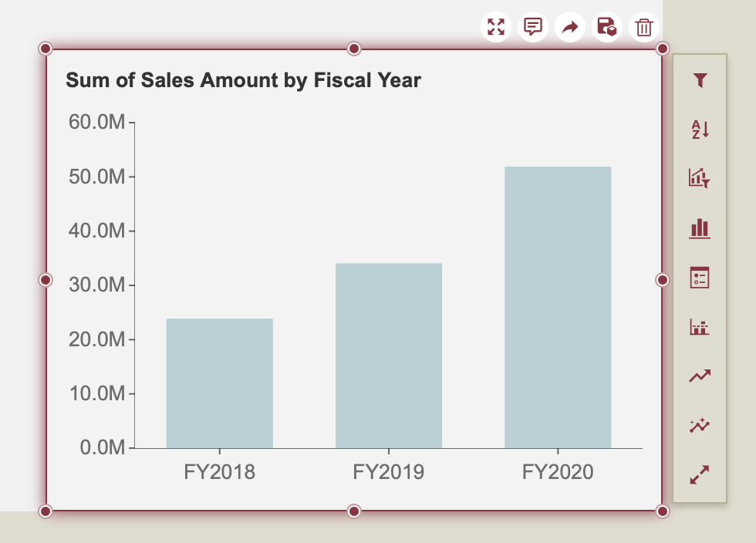The width and height of the screenshot is (756, 543).
Task: Open the funnel filter icon in side toolbar
Action: 700,80
